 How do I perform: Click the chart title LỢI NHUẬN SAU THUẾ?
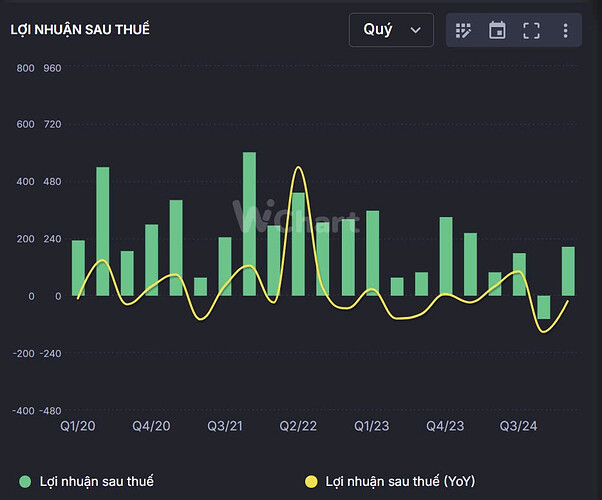(x=80, y=30)
